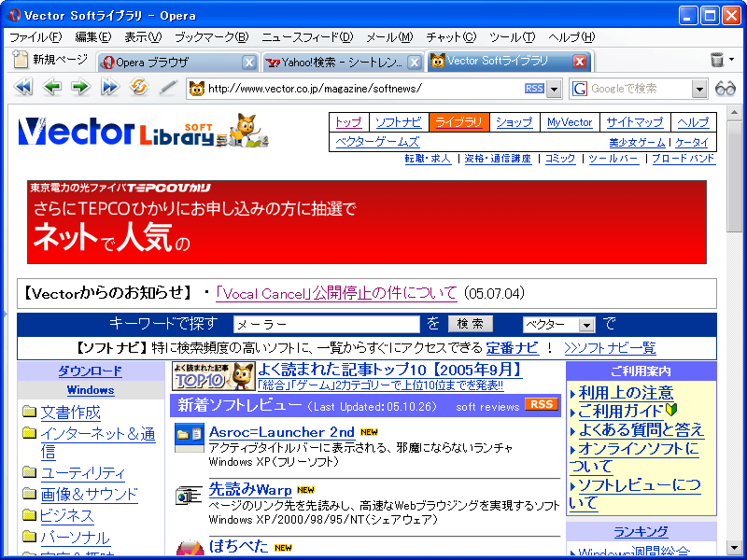The image size is (747, 560).
Task: Open the 表示(V) menu
Action: (143, 37)
